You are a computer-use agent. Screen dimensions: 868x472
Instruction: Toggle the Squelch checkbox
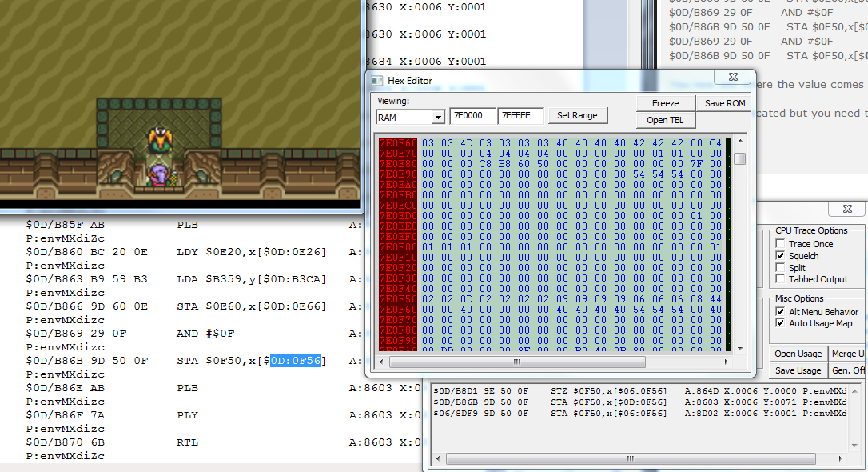pos(780,256)
